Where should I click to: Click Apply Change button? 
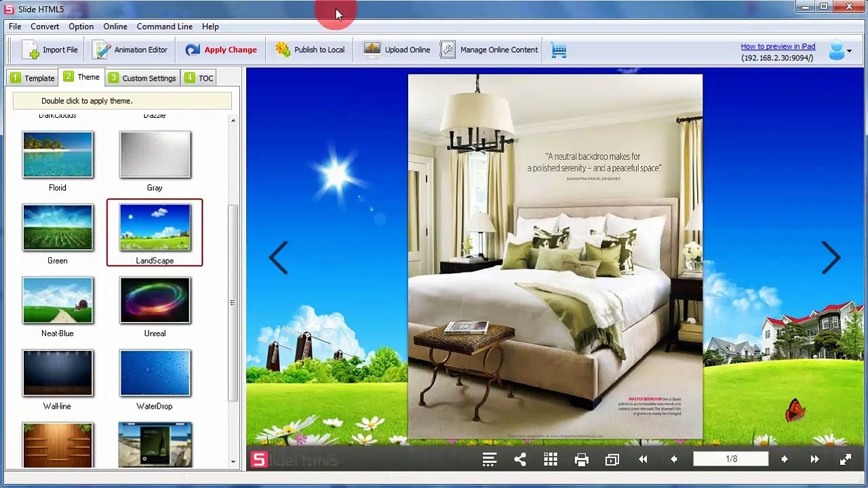220,49
